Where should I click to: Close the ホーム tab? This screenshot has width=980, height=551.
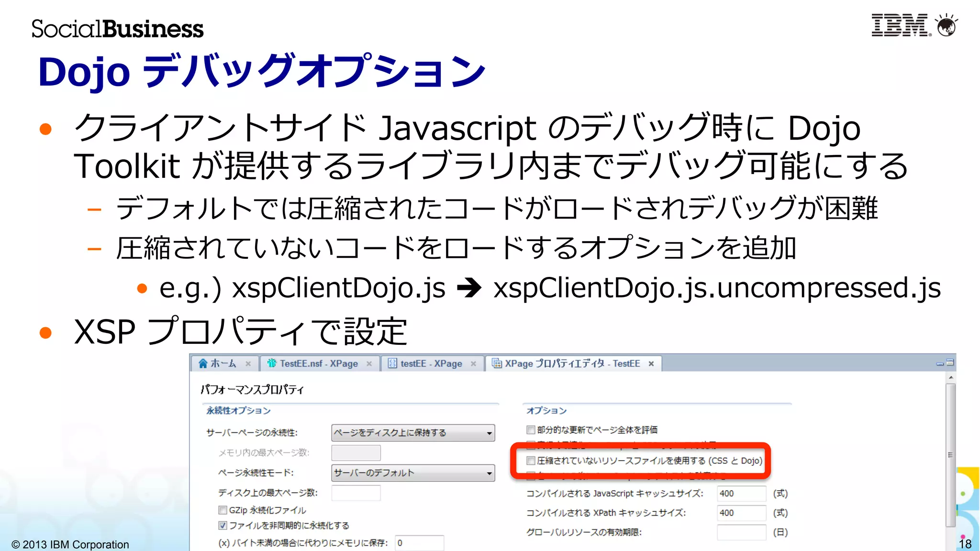[248, 364]
